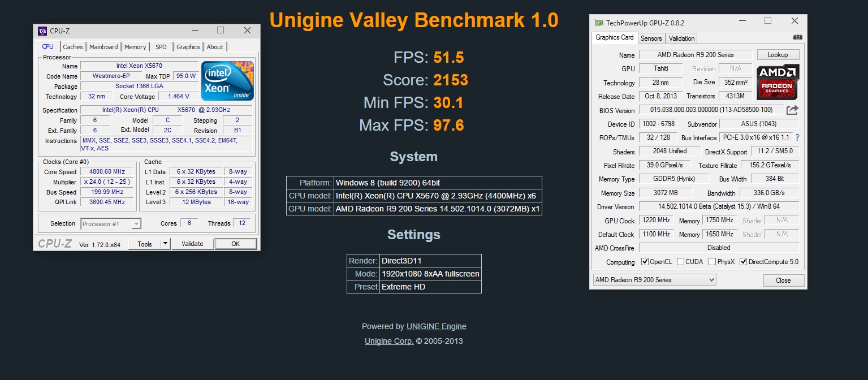Screen dimensions: 868x380
Task: Click the bus interface question mark
Action: (797, 137)
